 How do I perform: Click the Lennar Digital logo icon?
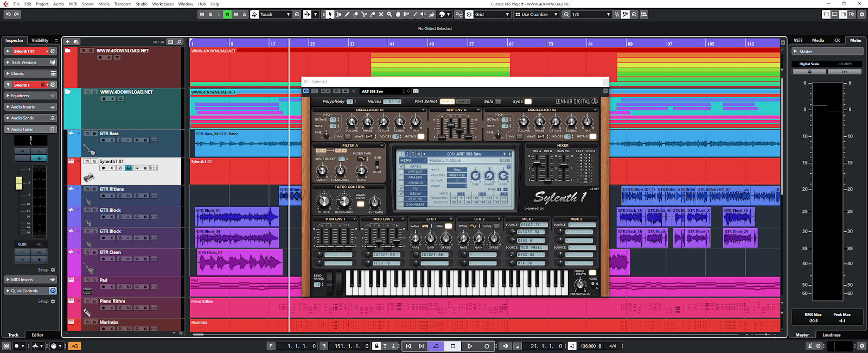[x=595, y=101]
